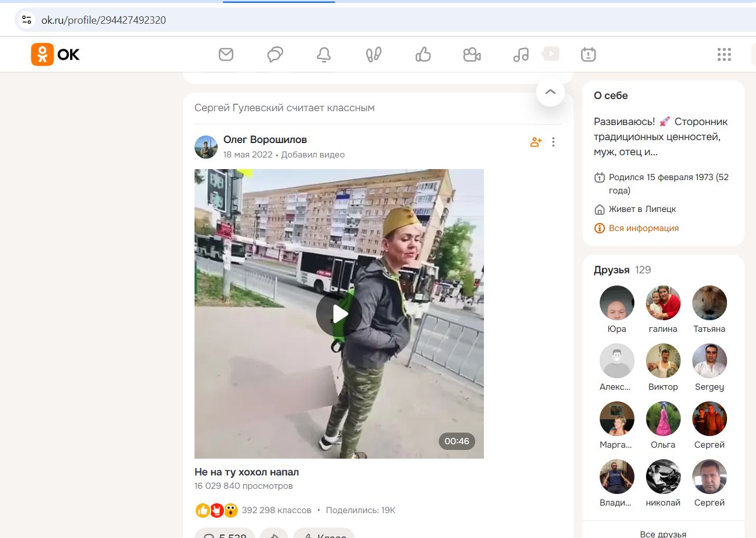Image resolution: width=756 pixels, height=538 pixels.
Task: Open the "Вся информация" link
Action: [x=643, y=228]
